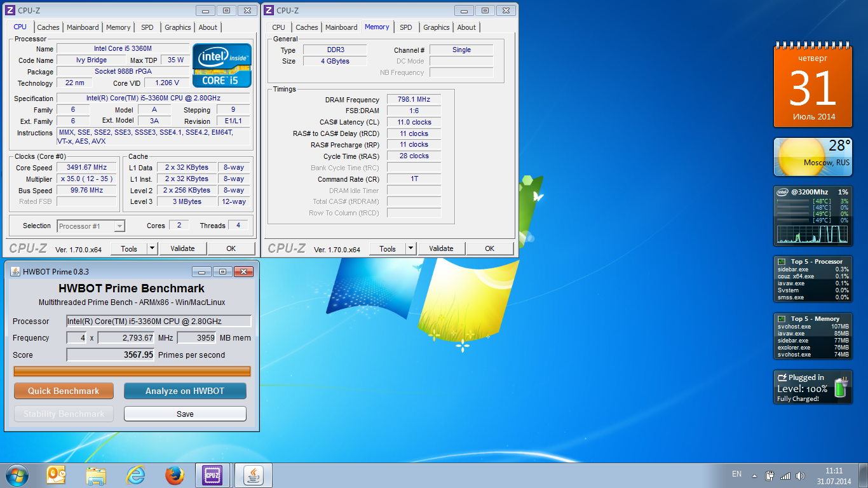Click the CPU-Z icon in the Memory-tab window title bar
Image resolution: width=868 pixels, height=488 pixels.
[x=269, y=10]
